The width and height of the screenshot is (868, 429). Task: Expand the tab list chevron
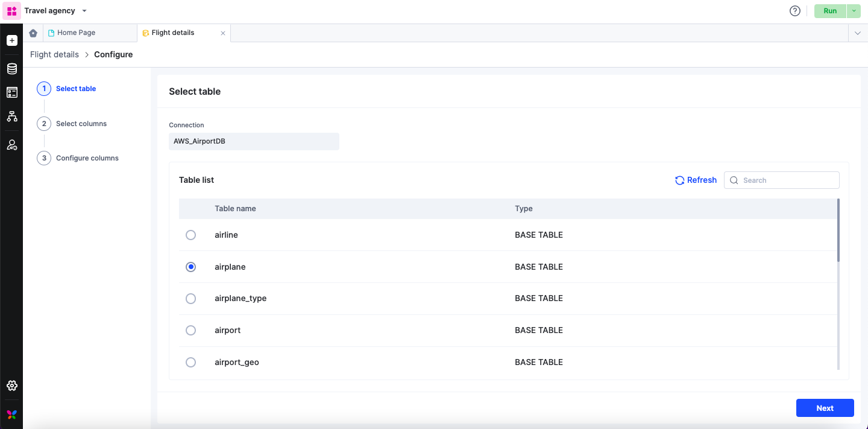858,33
